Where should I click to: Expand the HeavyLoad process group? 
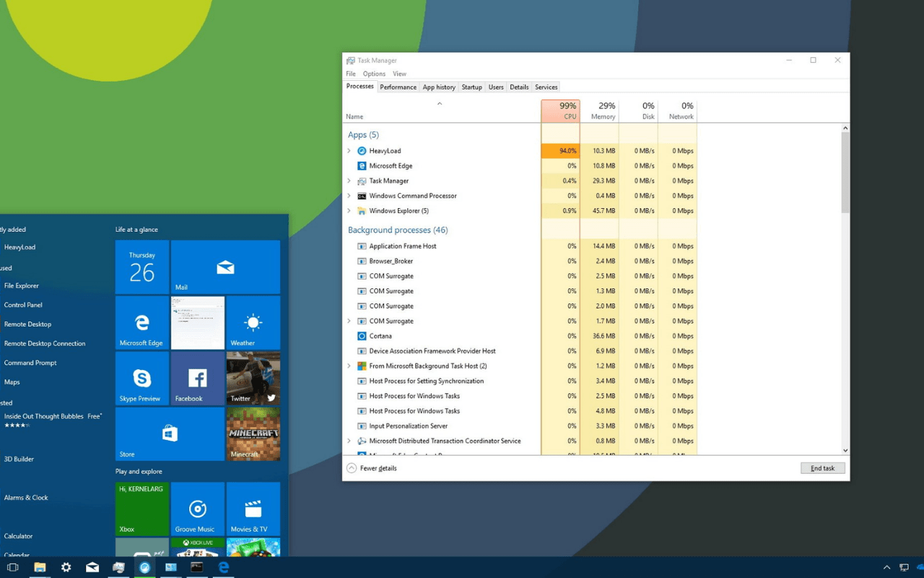349,151
